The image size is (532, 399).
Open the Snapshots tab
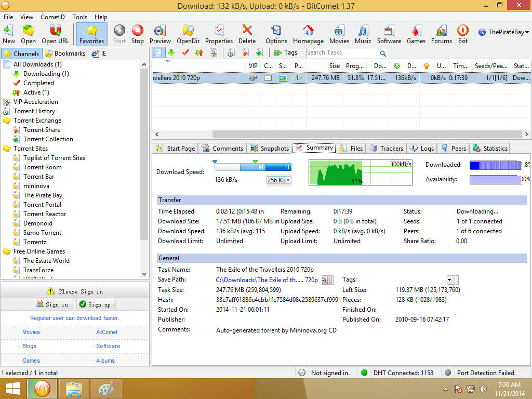[x=269, y=149]
